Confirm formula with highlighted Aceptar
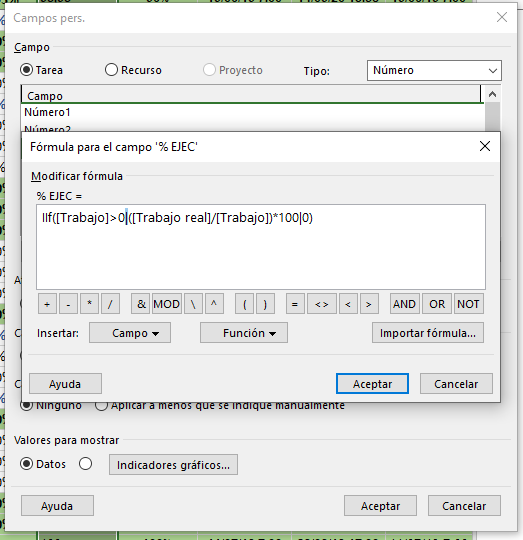The width and height of the screenshot is (523, 540). 372,384
